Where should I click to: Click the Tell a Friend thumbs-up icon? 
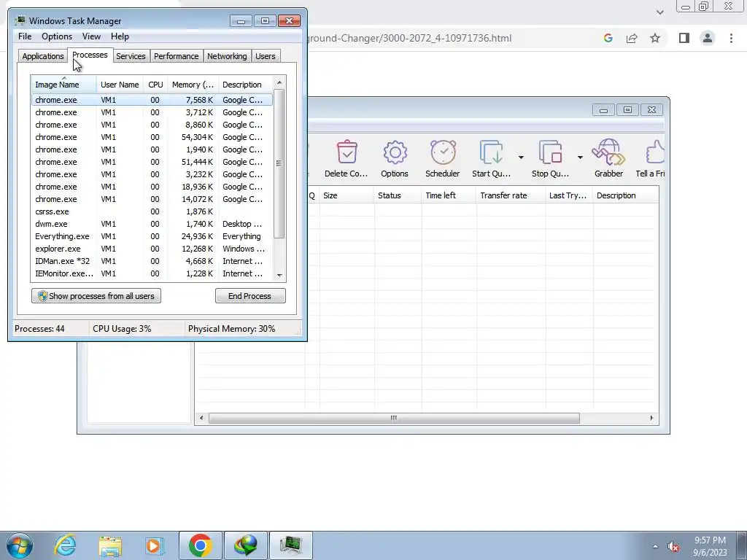coord(650,158)
